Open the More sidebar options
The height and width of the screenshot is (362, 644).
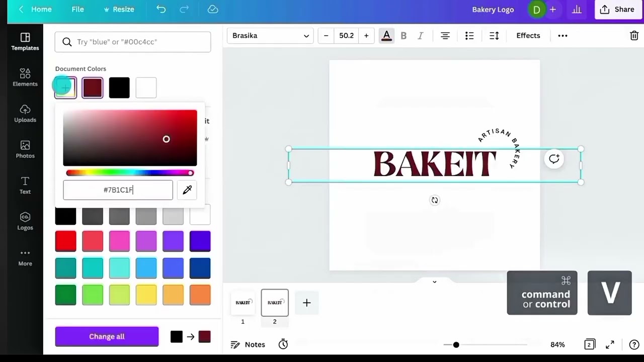[25, 257]
